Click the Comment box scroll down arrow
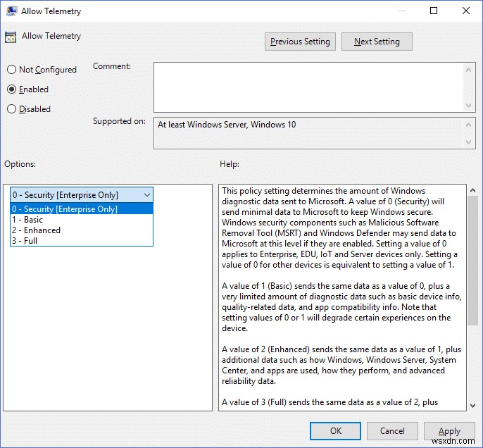The image size is (483, 448). 468,106
